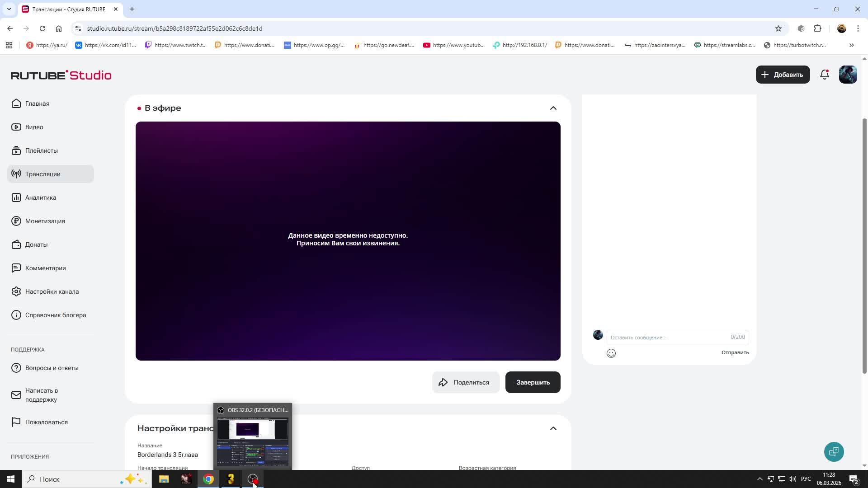Open Монетизация in the sidebar

pos(45,221)
